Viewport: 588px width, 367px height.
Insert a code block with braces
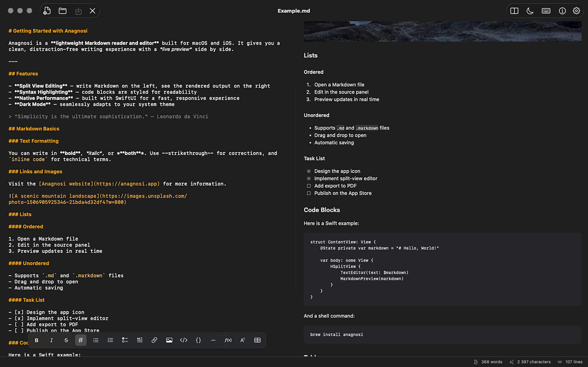coord(198,340)
